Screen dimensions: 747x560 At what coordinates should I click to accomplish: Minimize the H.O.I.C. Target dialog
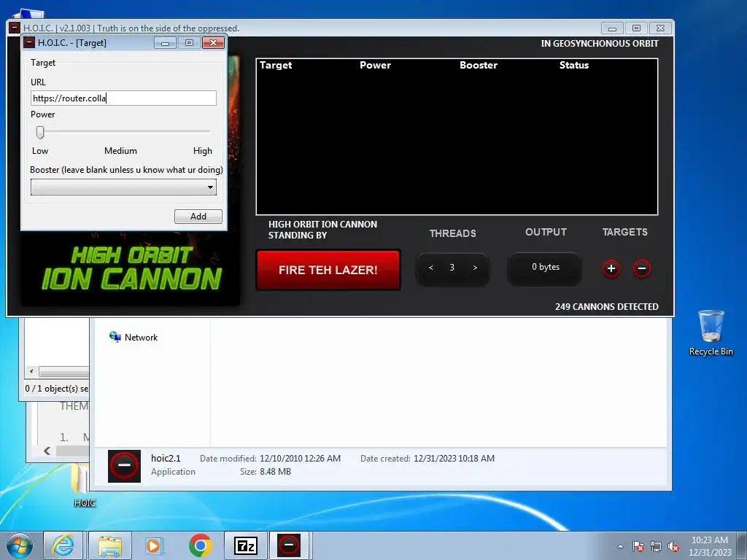pyautogui.click(x=166, y=43)
